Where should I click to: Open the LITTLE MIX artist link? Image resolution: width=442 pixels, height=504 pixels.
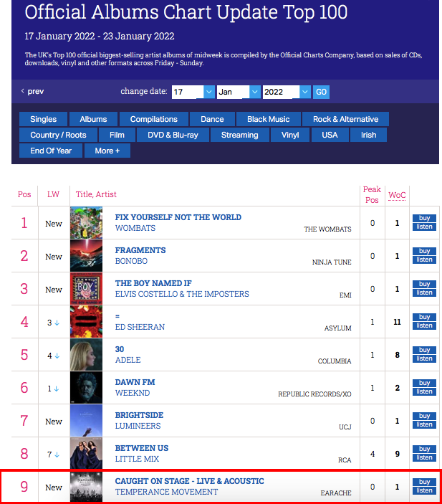coord(137,459)
